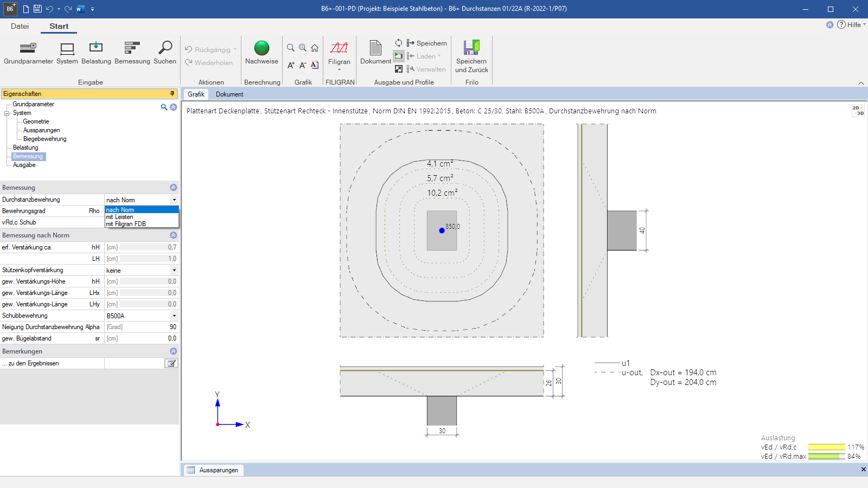The image size is (868, 488).
Task: Click the vEd / vRd,max utilization bar
Action: (827, 457)
